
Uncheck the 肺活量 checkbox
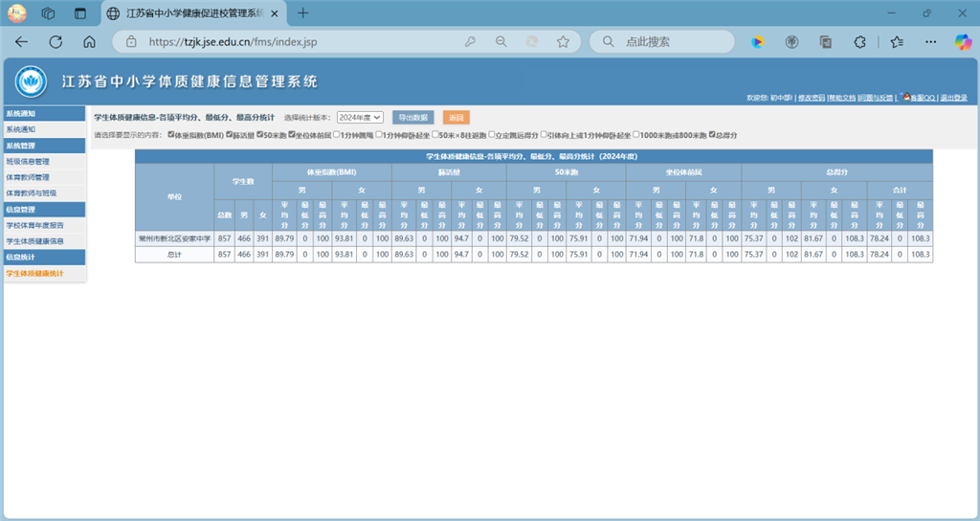(230, 134)
